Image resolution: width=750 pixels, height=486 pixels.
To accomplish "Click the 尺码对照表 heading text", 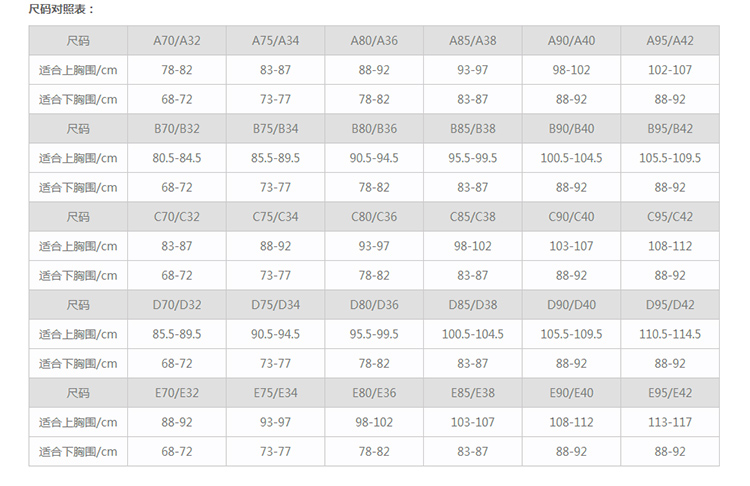I will click(61, 9).
